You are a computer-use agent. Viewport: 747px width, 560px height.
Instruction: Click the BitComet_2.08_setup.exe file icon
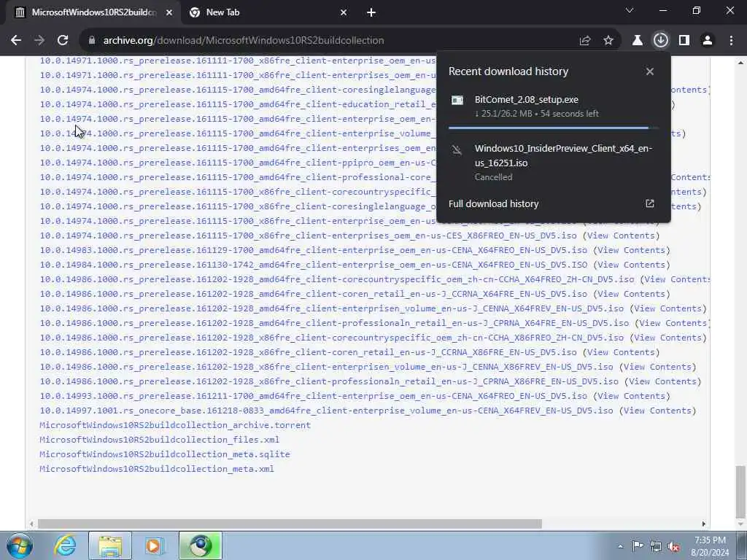click(457, 100)
